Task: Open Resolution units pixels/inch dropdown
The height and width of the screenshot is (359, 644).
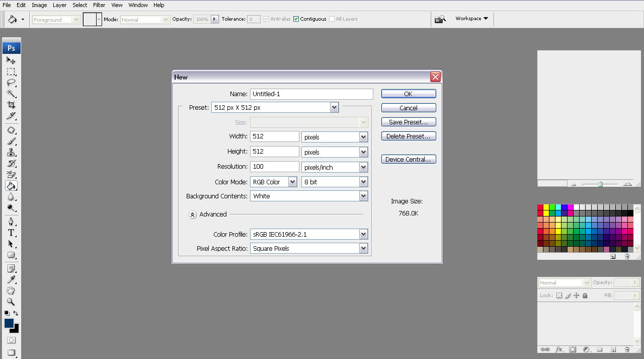Action: point(363,167)
